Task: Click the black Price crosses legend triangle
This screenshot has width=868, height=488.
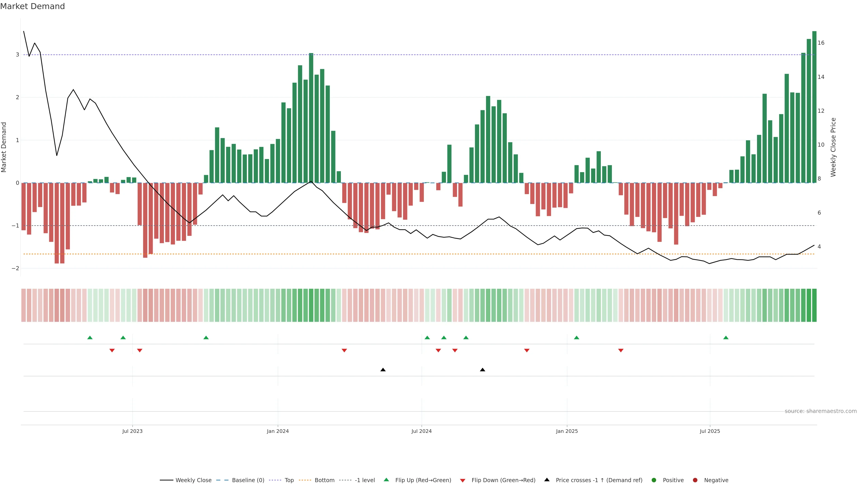Action: (547, 480)
